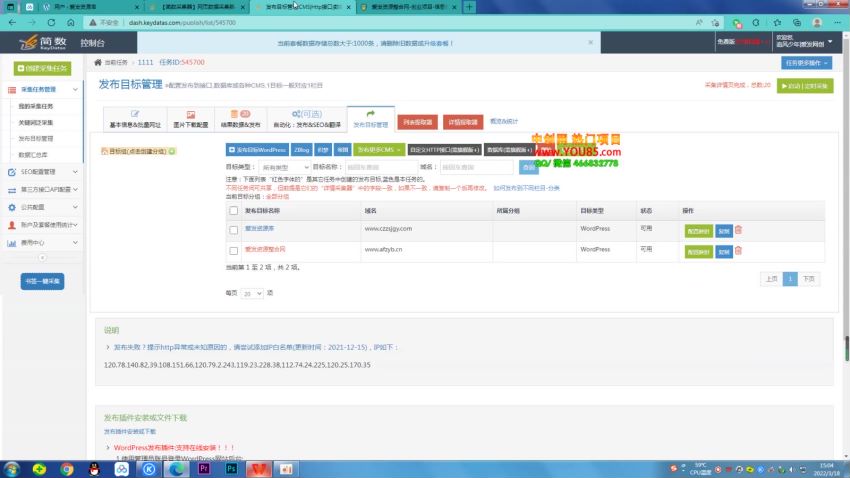Open the browser favorites star icon
This screenshot has height=478, width=850.
coord(777,23)
